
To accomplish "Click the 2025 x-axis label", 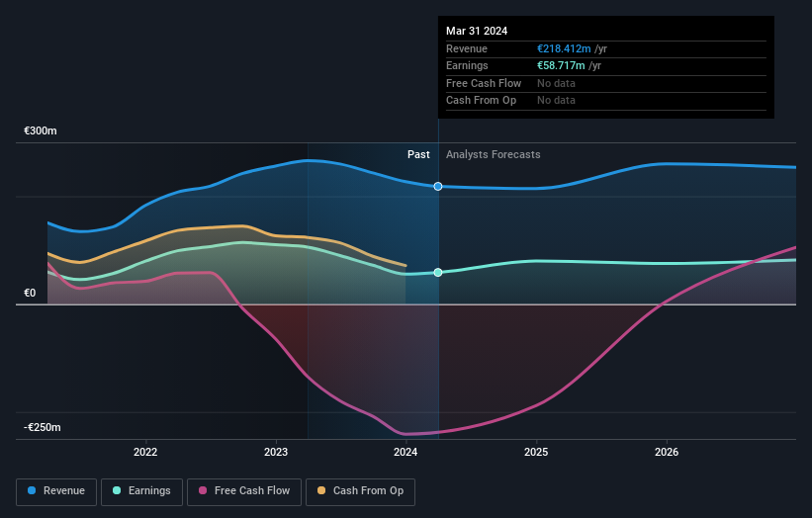I will point(536,452).
